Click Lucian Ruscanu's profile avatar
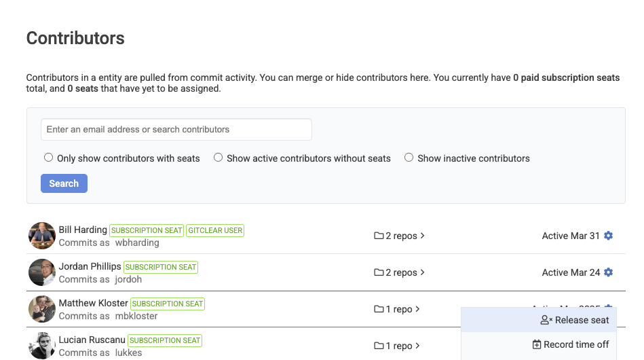The image size is (644, 360). (42, 345)
